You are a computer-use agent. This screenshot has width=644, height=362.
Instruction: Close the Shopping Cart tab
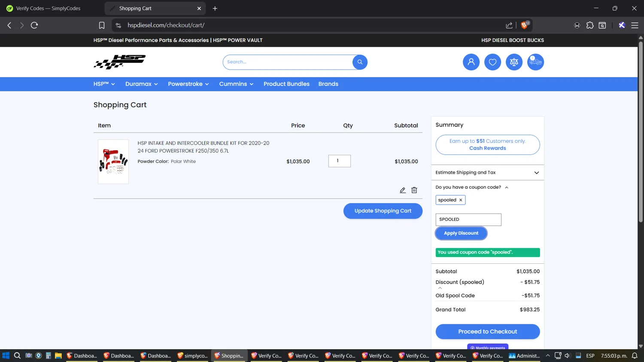[x=199, y=8]
